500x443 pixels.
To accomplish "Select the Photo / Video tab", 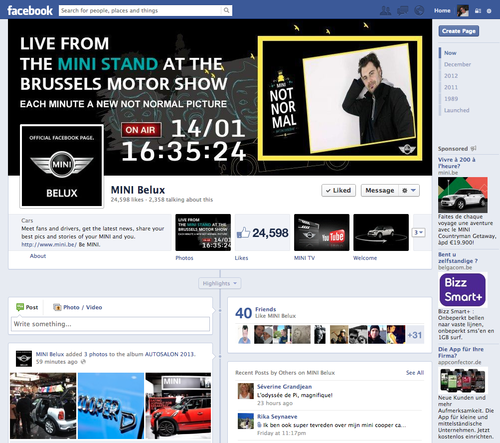I will pyautogui.click(x=78, y=307).
